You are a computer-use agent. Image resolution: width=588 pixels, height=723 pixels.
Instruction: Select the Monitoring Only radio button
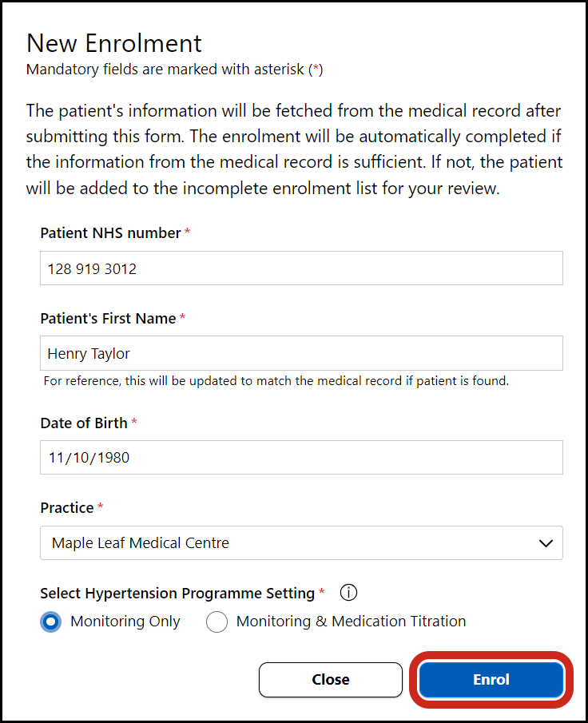51,622
